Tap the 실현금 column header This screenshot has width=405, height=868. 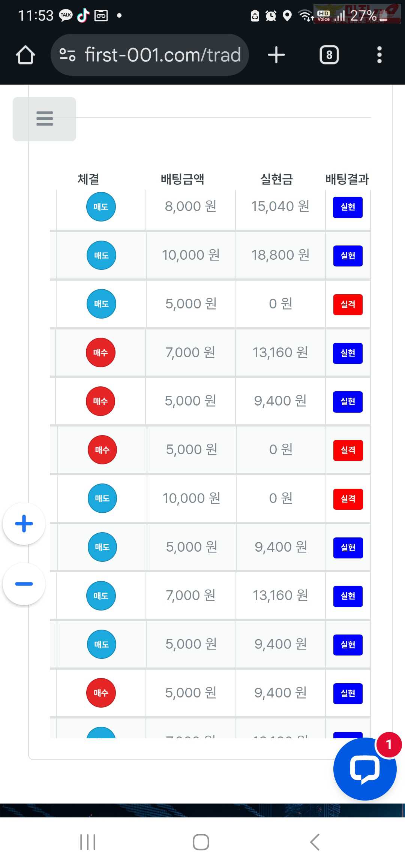(276, 179)
